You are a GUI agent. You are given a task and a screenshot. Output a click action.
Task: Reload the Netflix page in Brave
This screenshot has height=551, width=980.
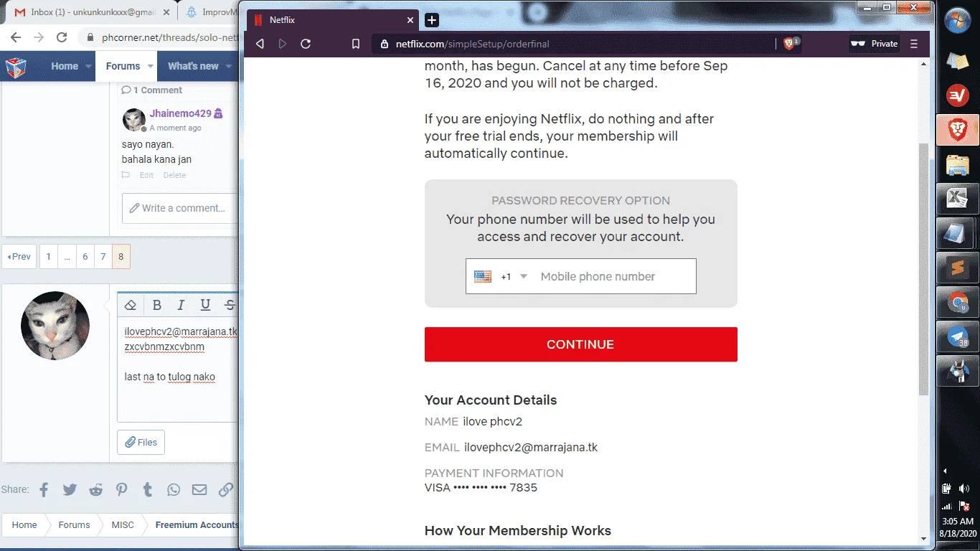point(306,44)
